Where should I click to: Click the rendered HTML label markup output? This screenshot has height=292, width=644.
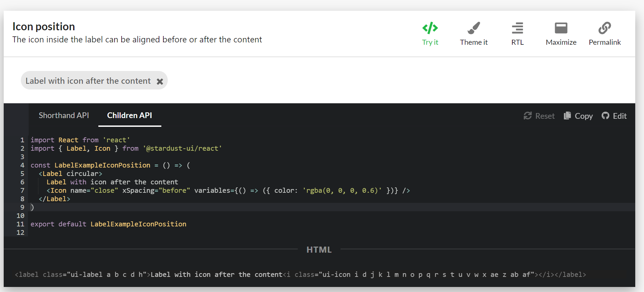point(300,275)
